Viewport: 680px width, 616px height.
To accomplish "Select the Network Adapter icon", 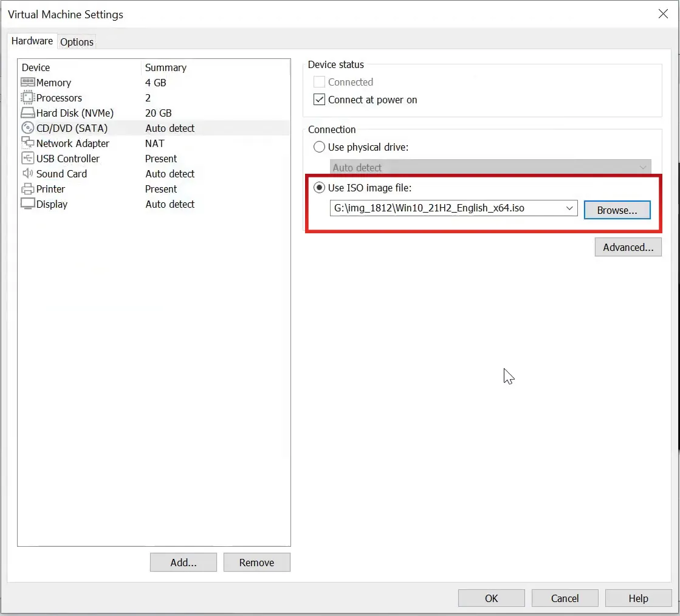I will [28, 143].
